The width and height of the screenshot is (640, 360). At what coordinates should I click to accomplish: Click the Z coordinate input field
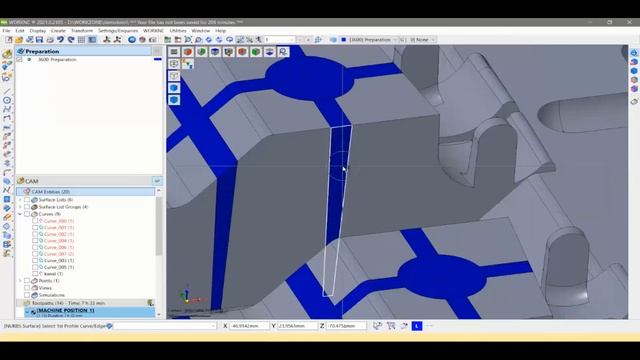click(346, 326)
